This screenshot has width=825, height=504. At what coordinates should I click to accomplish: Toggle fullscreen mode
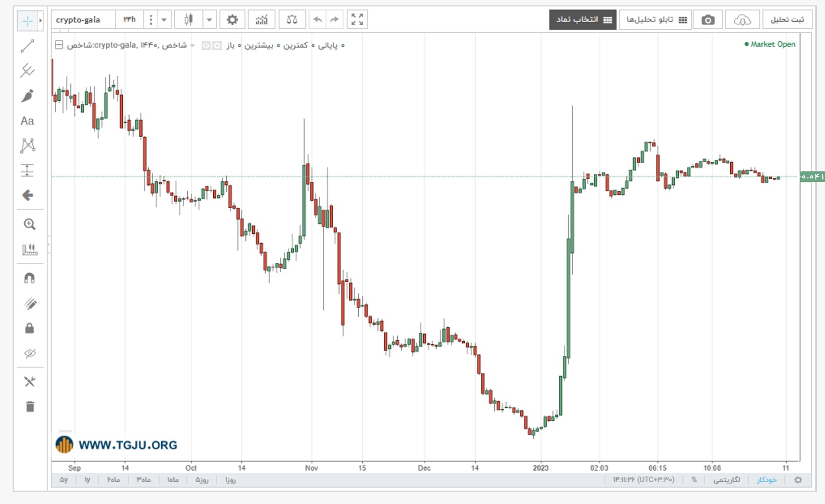click(x=357, y=20)
